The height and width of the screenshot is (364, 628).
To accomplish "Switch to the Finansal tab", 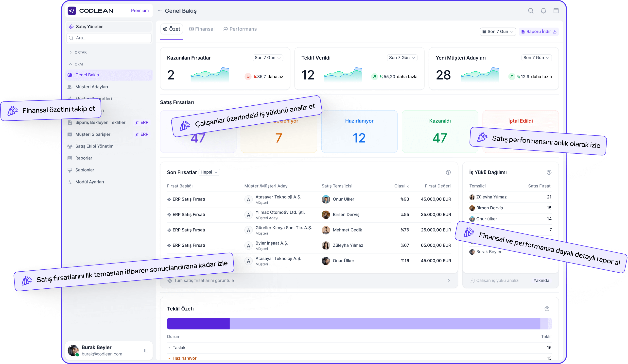I will pyautogui.click(x=202, y=29).
